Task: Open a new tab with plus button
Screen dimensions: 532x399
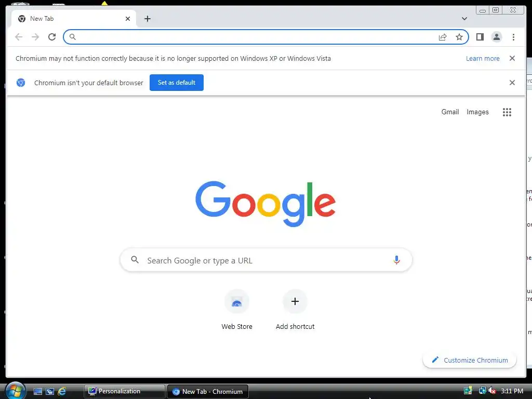Action: (147, 19)
